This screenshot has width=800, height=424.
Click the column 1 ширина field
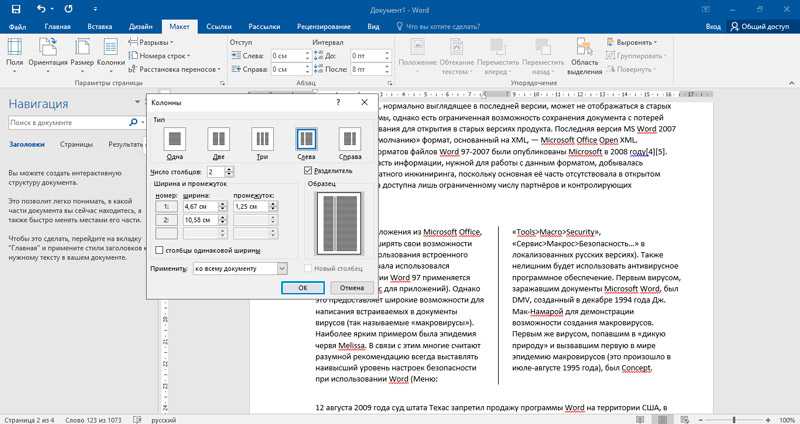[x=199, y=206]
